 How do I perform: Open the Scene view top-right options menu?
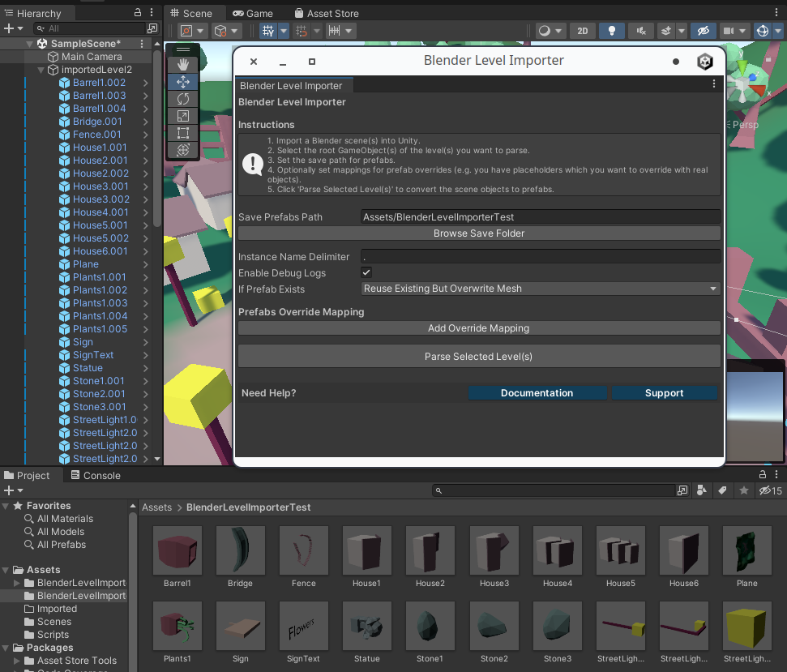pyautogui.click(x=776, y=12)
